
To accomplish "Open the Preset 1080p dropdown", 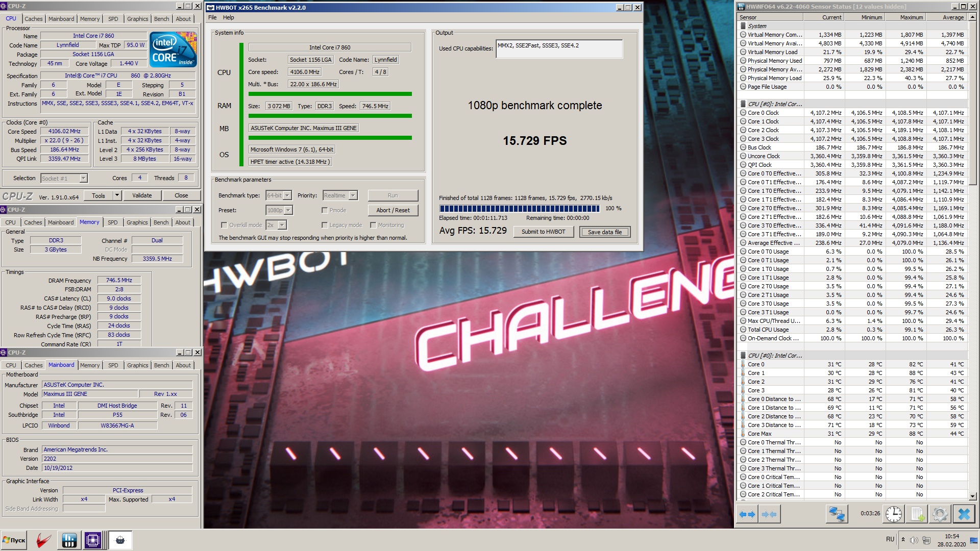I will click(x=288, y=210).
